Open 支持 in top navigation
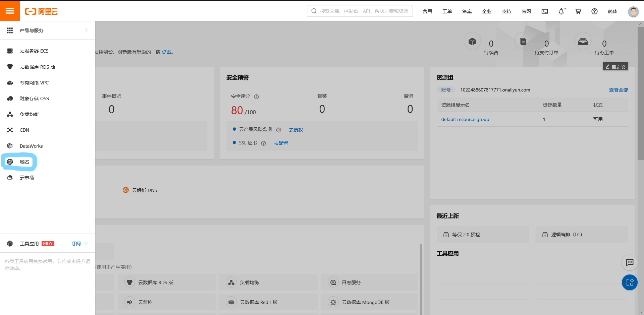Image resolution: width=644 pixels, height=315 pixels. pos(506,11)
